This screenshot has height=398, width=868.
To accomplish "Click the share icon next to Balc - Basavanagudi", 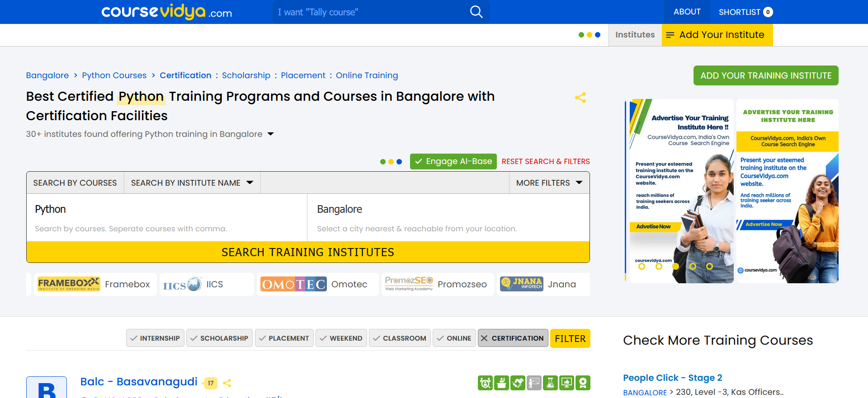I will pos(227,383).
